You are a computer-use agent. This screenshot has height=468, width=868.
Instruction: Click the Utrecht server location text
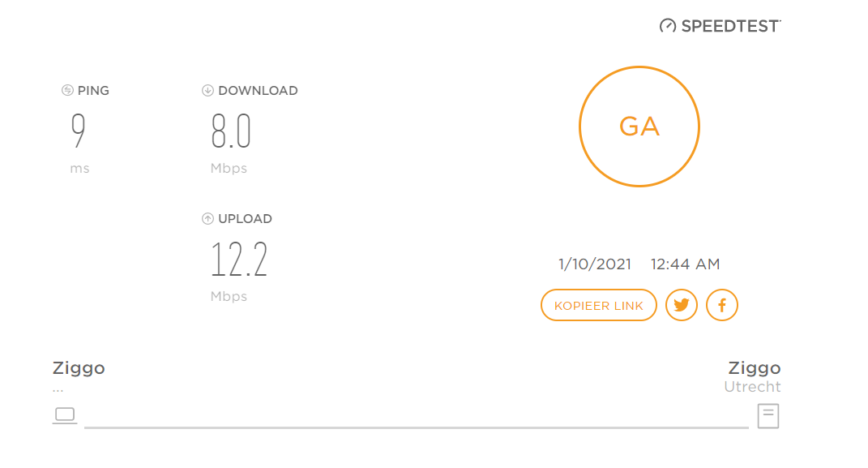(x=752, y=387)
